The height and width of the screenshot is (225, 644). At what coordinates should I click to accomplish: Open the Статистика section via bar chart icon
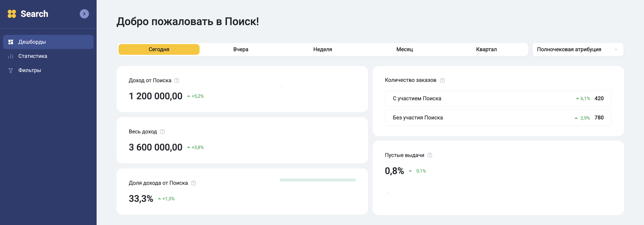pyautogui.click(x=11, y=56)
